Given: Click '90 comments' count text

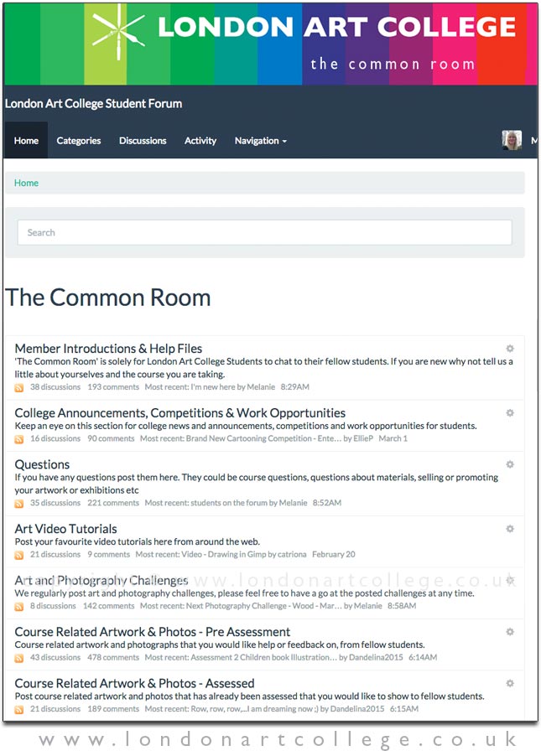Looking at the screenshot, I should pos(111,438).
